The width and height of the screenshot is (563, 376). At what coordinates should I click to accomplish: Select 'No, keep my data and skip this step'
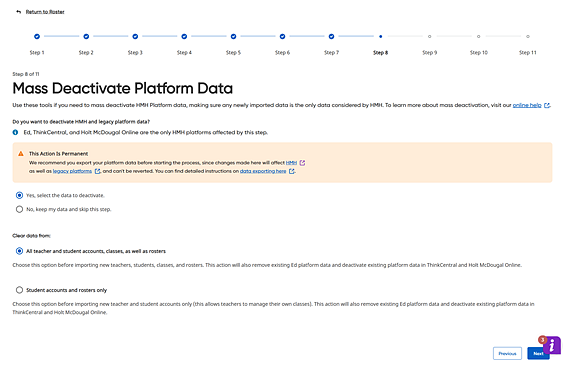[19, 209]
